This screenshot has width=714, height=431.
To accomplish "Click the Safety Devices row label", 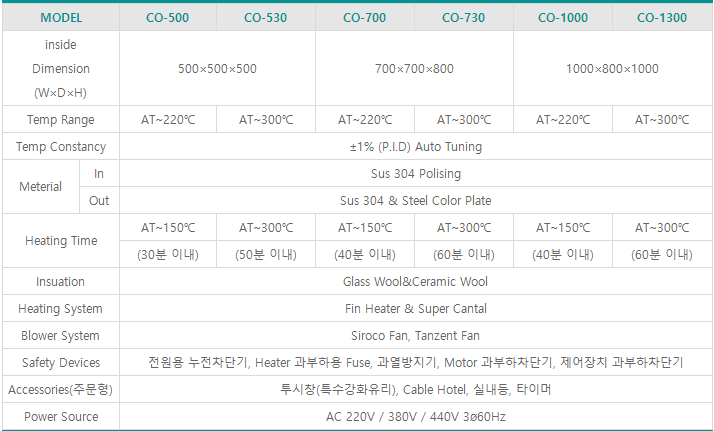I will click(x=60, y=362).
